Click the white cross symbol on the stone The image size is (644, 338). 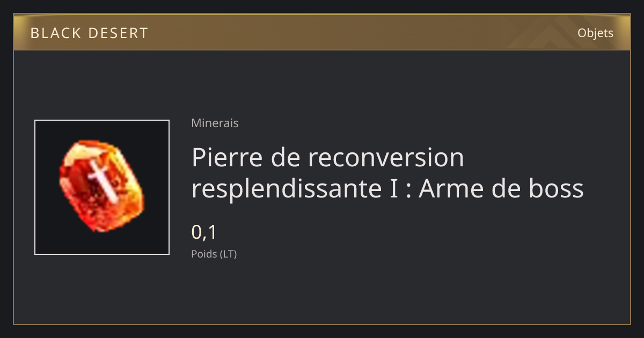100,179
